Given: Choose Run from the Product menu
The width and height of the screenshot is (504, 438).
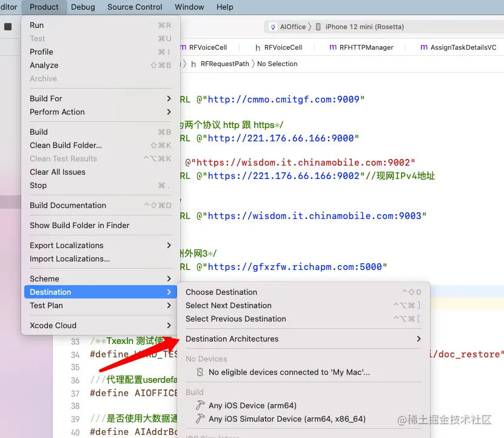Looking at the screenshot, I should [101, 25].
